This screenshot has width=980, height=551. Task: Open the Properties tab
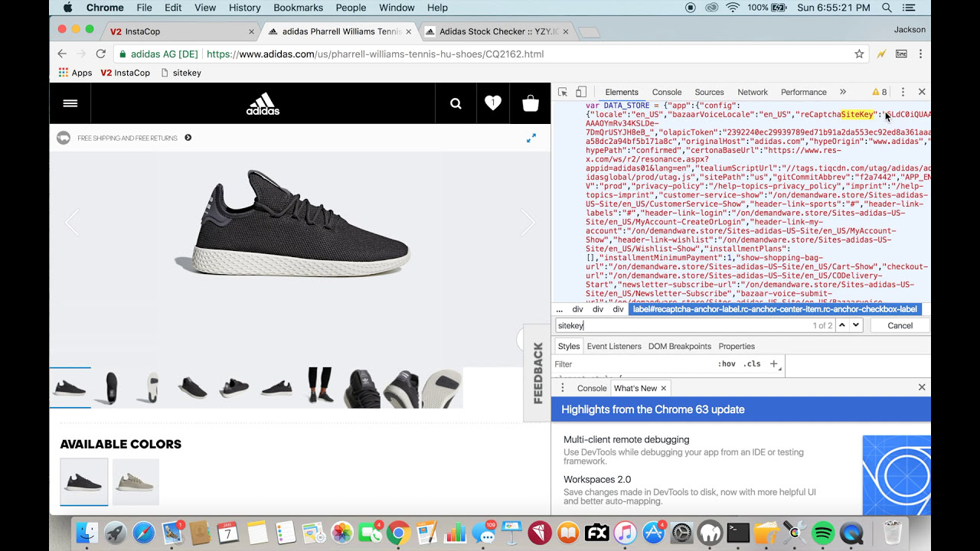coord(737,346)
